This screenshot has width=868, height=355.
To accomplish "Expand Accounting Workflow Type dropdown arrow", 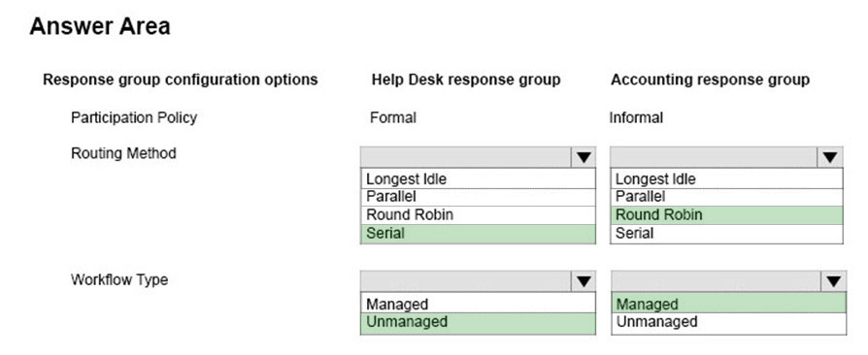I will pos(834,281).
